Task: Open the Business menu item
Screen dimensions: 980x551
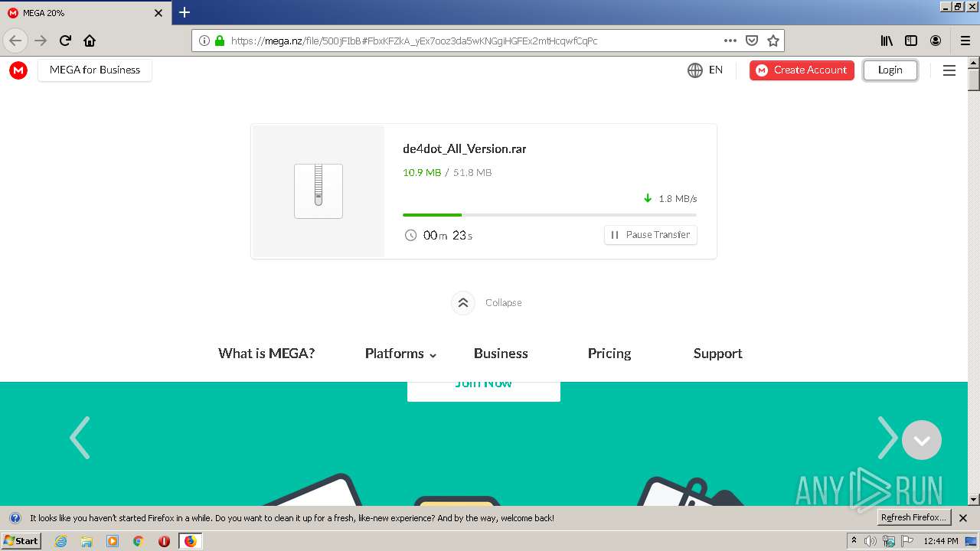Action: (501, 354)
